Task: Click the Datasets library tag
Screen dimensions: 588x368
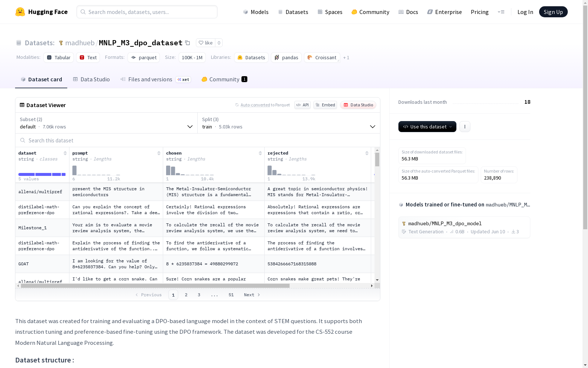Action: point(251,57)
